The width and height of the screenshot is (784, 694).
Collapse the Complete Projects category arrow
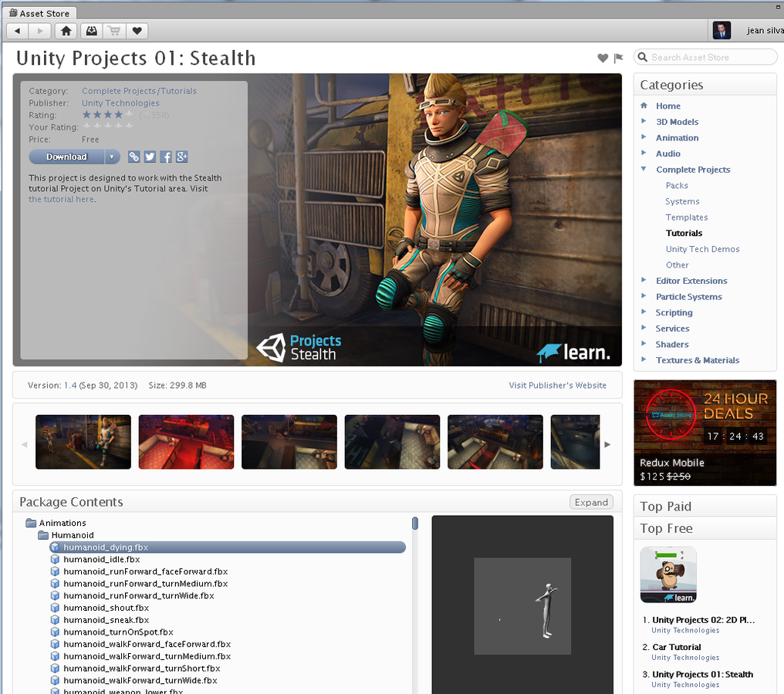click(644, 169)
